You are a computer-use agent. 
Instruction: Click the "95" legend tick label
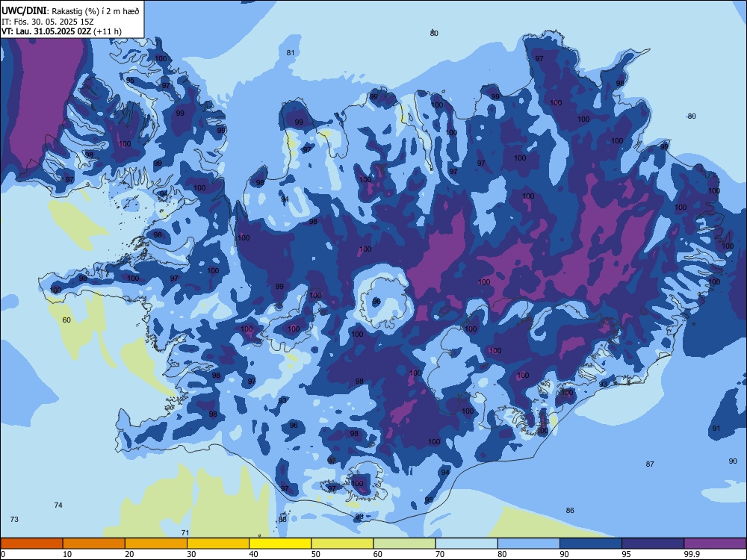click(x=627, y=554)
